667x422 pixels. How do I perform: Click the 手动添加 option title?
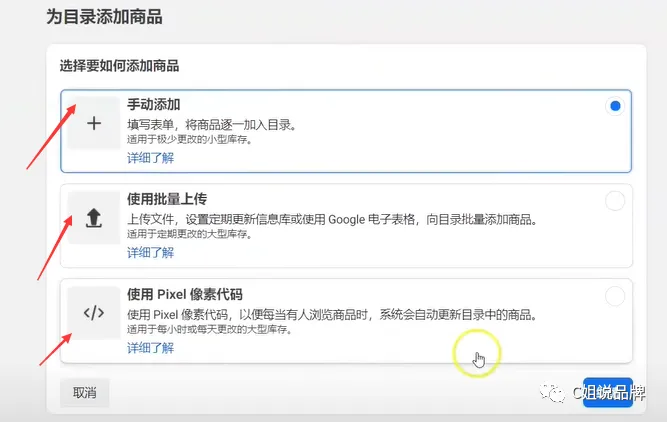tap(154, 105)
